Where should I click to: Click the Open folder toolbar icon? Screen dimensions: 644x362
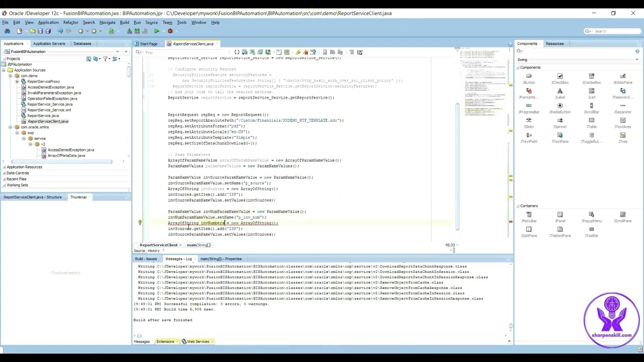coord(33,31)
